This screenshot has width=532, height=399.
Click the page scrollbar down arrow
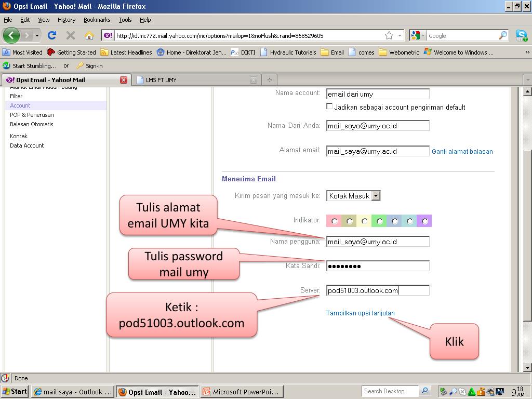point(527,368)
